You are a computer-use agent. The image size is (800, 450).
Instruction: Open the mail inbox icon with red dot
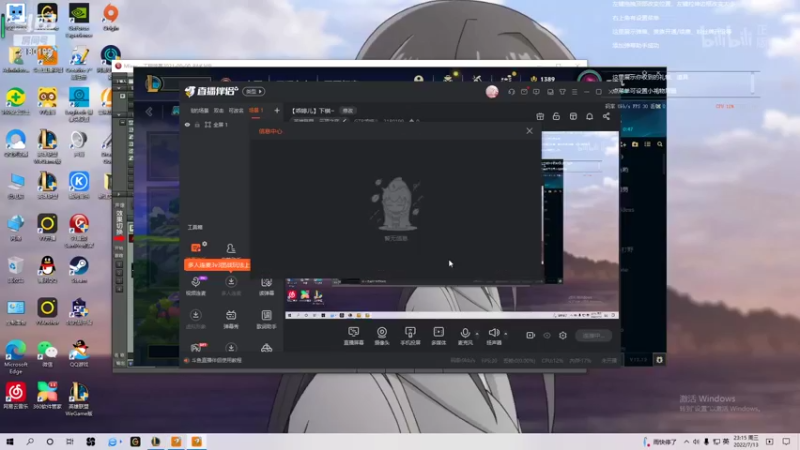point(524,92)
